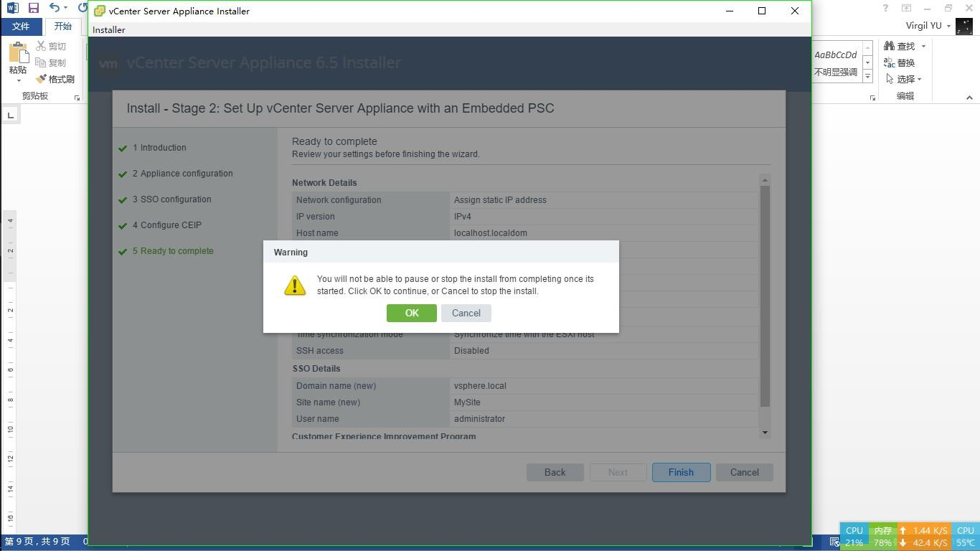Open the 查找 Find dropdown arrow

(x=923, y=46)
